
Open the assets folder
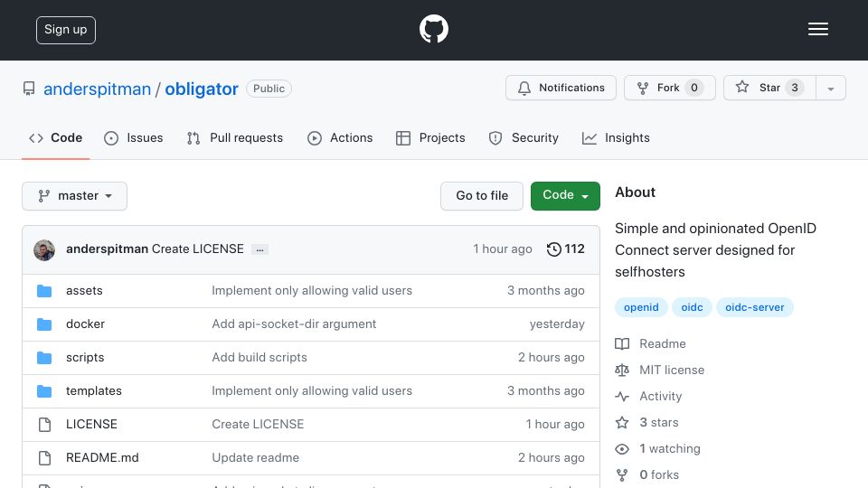coord(84,290)
